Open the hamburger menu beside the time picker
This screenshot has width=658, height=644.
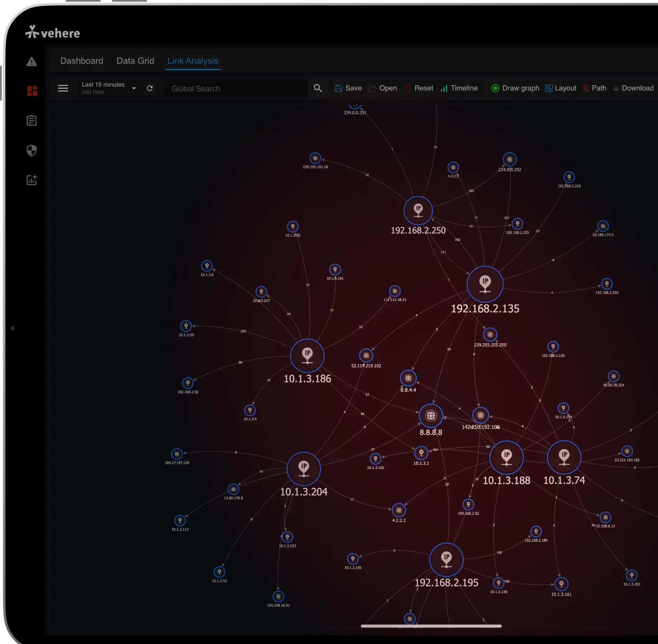point(63,88)
